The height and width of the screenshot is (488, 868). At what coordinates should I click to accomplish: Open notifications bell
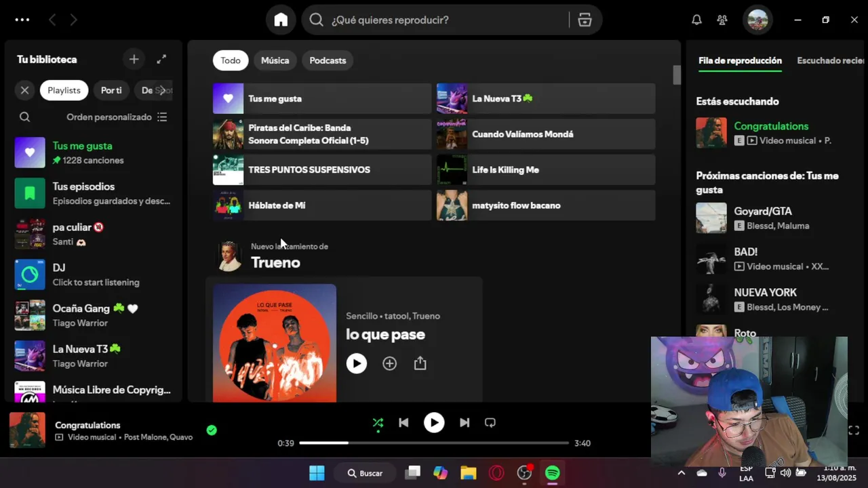click(696, 20)
